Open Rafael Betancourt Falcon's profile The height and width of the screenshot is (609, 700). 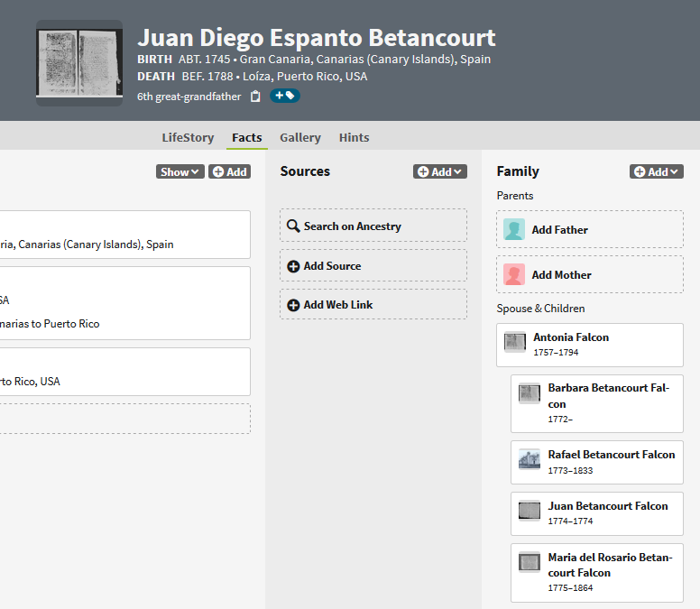pos(611,455)
